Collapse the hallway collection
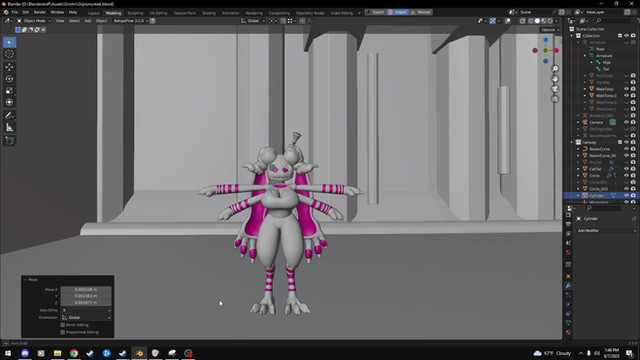The width and height of the screenshot is (640, 360). [x=572, y=142]
